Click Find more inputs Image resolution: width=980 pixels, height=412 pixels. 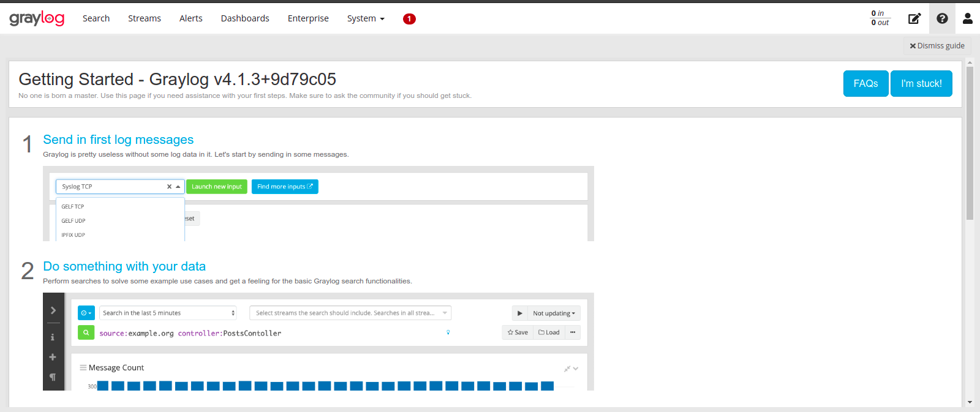[285, 187]
